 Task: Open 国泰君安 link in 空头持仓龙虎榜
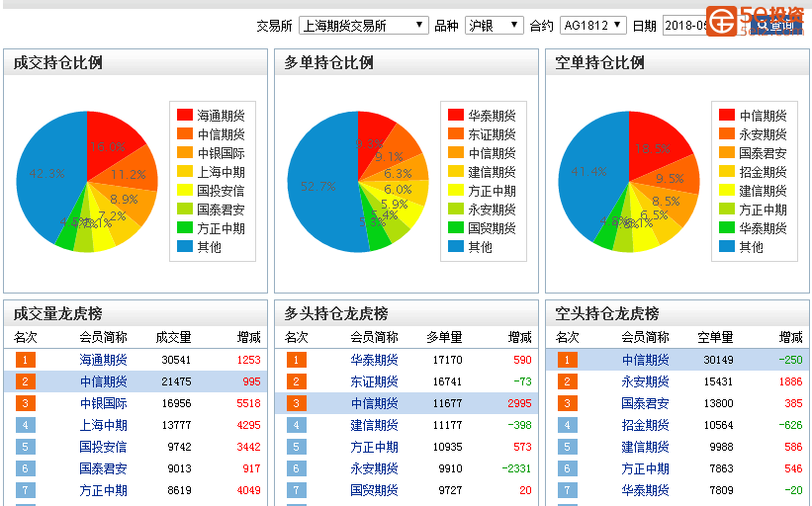tap(645, 403)
